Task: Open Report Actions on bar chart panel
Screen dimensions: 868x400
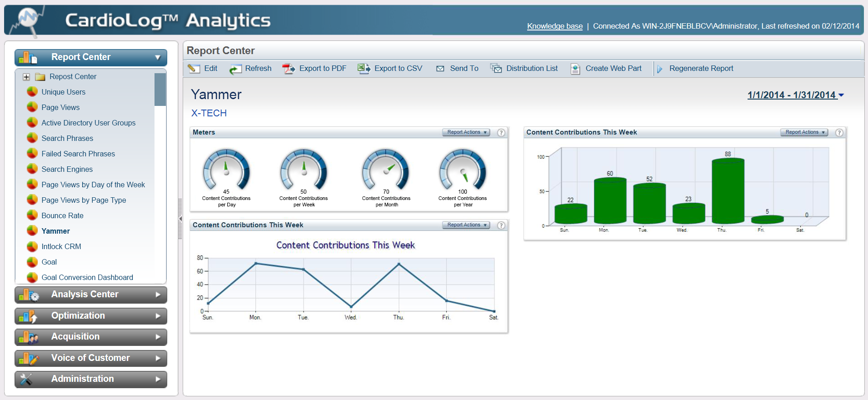Action: tap(804, 132)
